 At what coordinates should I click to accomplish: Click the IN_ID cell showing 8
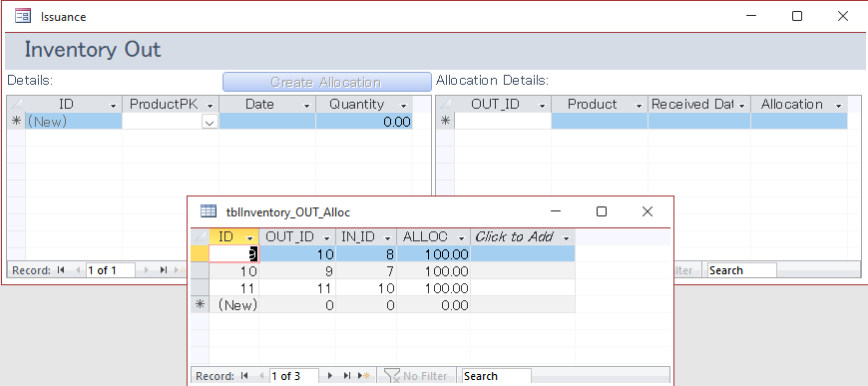366,253
